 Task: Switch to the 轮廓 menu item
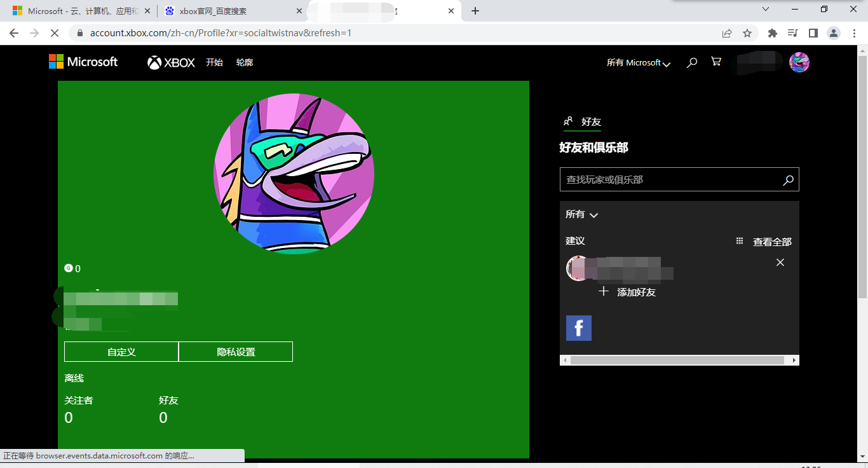[x=244, y=62]
